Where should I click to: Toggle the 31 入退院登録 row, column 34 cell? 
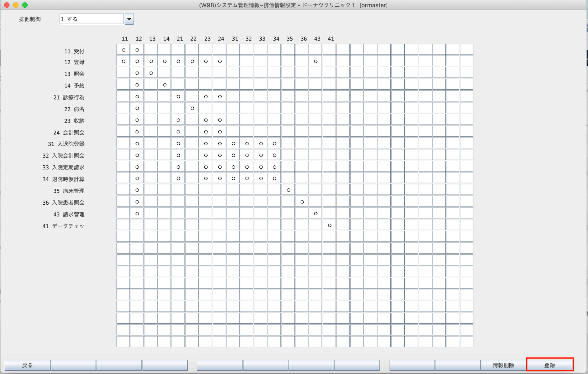275,143
